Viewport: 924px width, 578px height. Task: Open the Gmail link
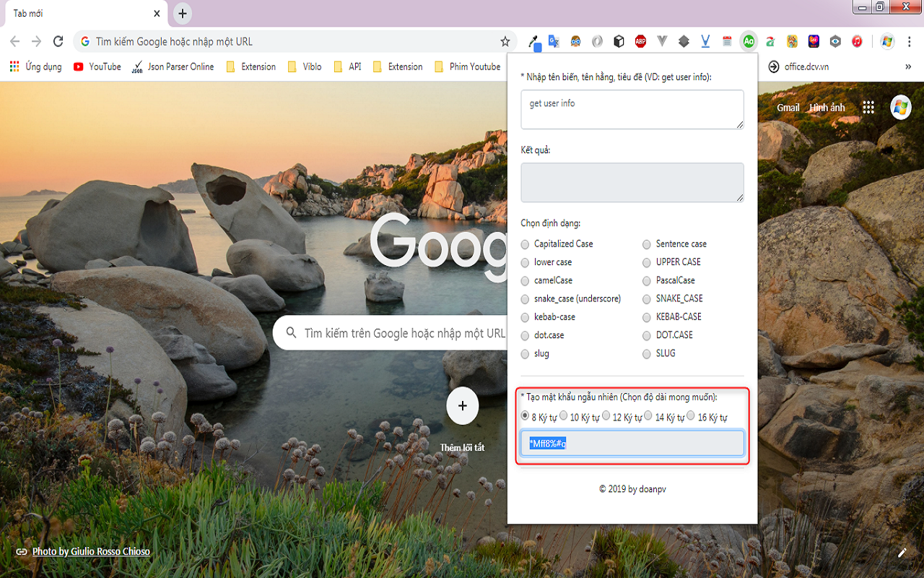point(788,108)
